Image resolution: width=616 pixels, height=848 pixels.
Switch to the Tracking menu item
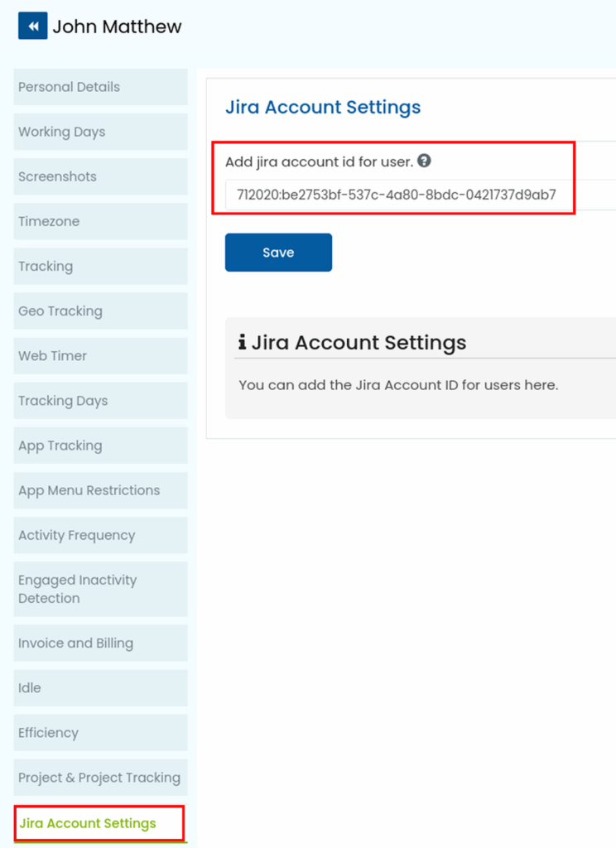point(100,266)
